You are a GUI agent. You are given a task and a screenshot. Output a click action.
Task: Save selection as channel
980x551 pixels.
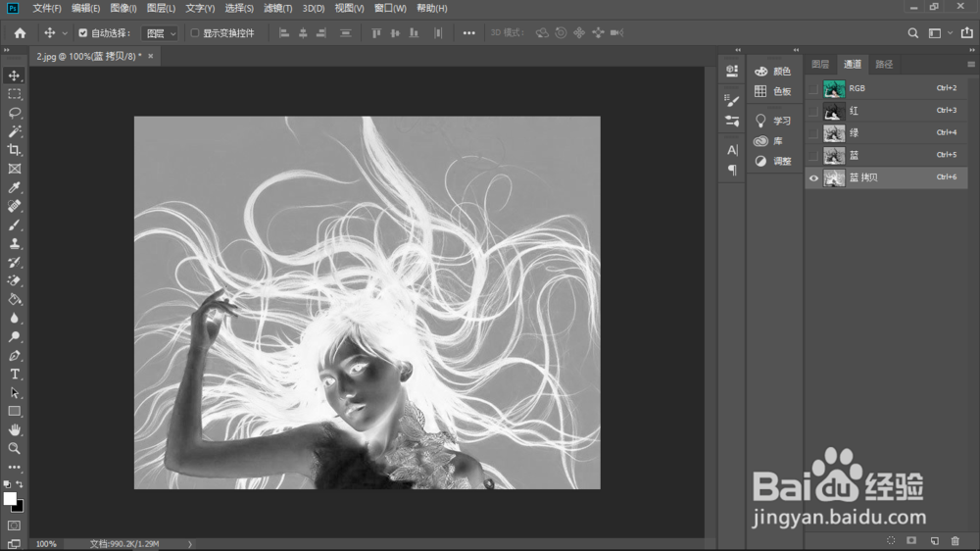click(911, 540)
